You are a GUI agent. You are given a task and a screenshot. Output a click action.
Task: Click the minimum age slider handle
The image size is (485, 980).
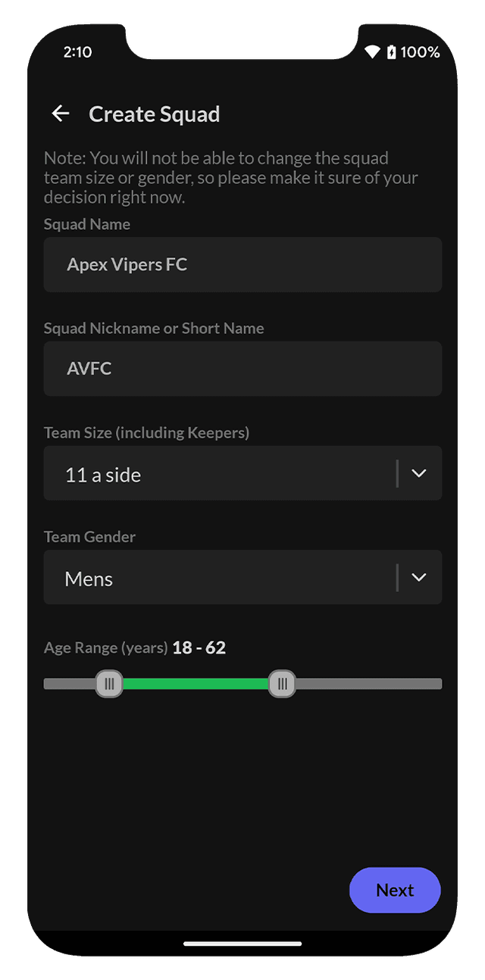(109, 684)
